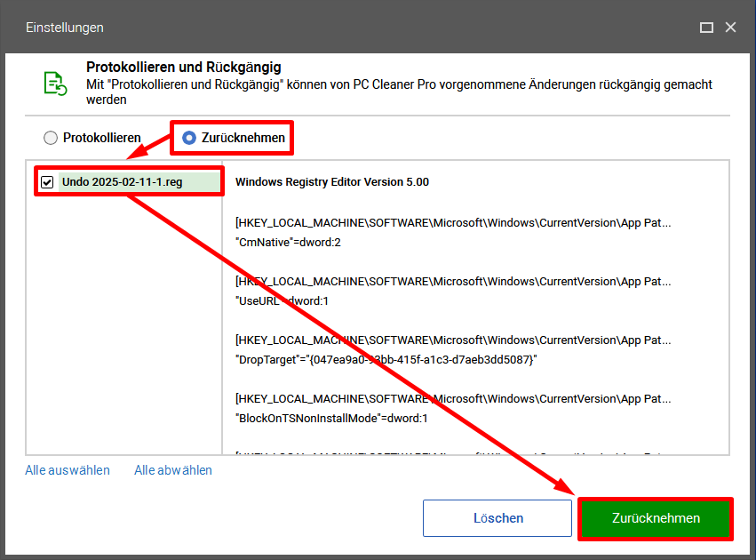Image resolution: width=756 pixels, height=560 pixels.
Task: Click the "UseURL"=dword:1 registry value
Action: 282,301
